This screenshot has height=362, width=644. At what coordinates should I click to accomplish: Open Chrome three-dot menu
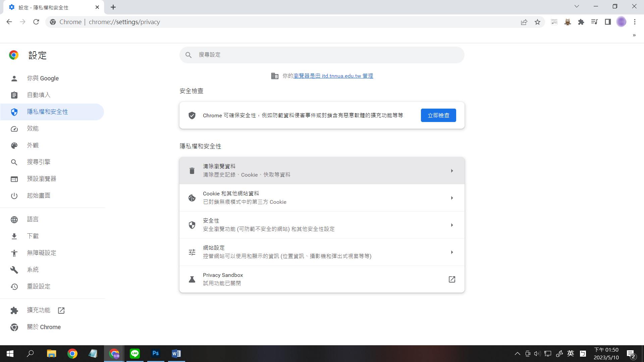pos(635,22)
